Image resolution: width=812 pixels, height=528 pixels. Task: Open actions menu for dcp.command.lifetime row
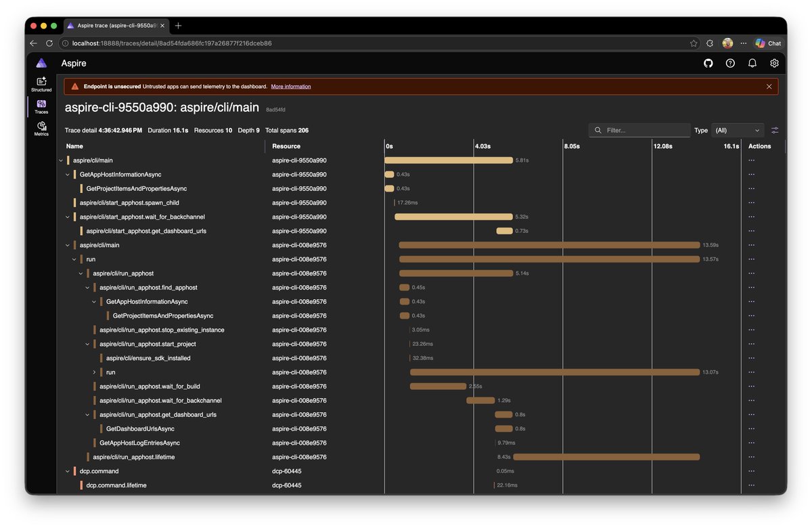(751, 485)
